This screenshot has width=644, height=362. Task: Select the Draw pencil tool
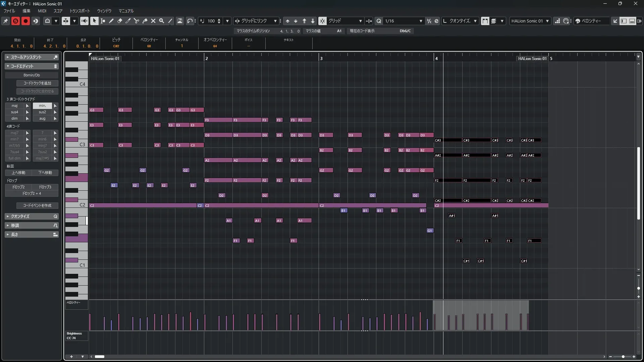pyautogui.click(x=111, y=21)
